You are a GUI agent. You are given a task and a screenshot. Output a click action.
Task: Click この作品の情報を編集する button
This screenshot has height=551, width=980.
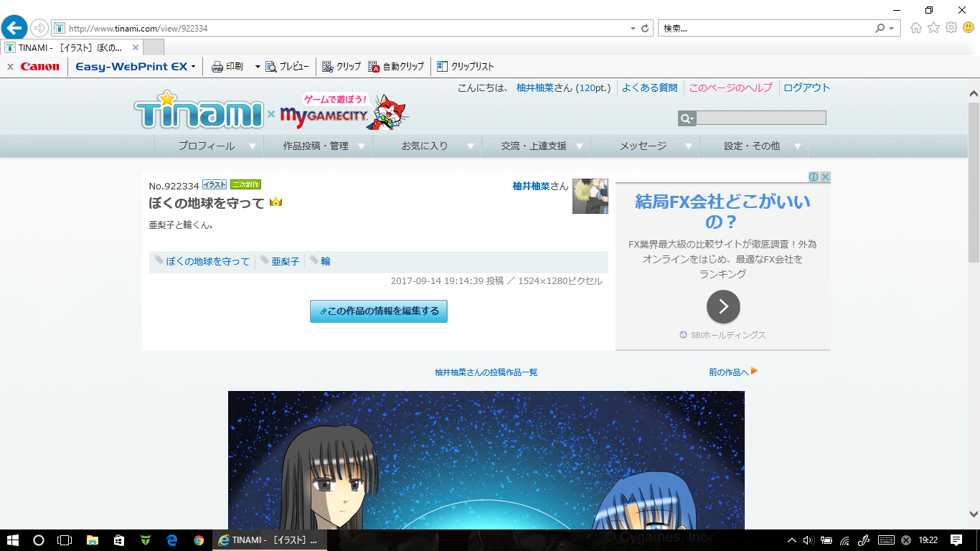(x=379, y=311)
